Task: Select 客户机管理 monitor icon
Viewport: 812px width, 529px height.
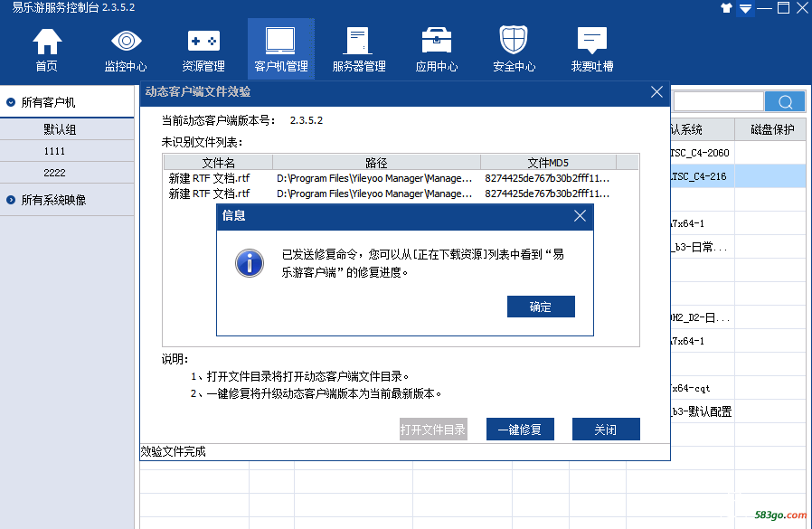Action: point(280,50)
